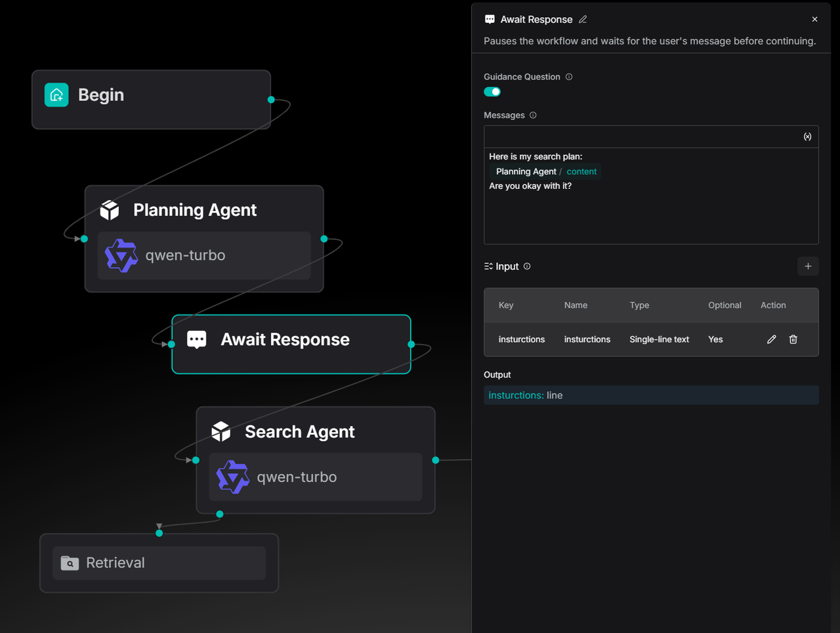The width and height of the screenshot is (840, 633).
Task: Insert a variable in Messages editor
Action: click(x=807, y=137)
